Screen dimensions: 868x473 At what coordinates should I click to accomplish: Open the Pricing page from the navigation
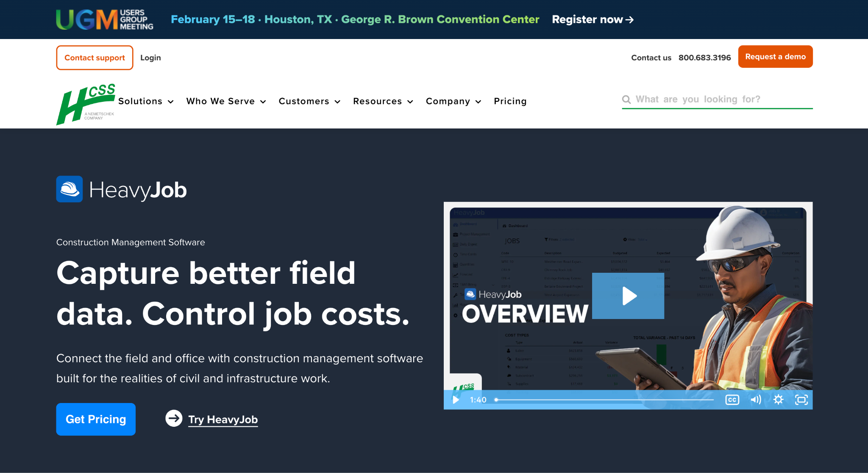pos(510,101)
